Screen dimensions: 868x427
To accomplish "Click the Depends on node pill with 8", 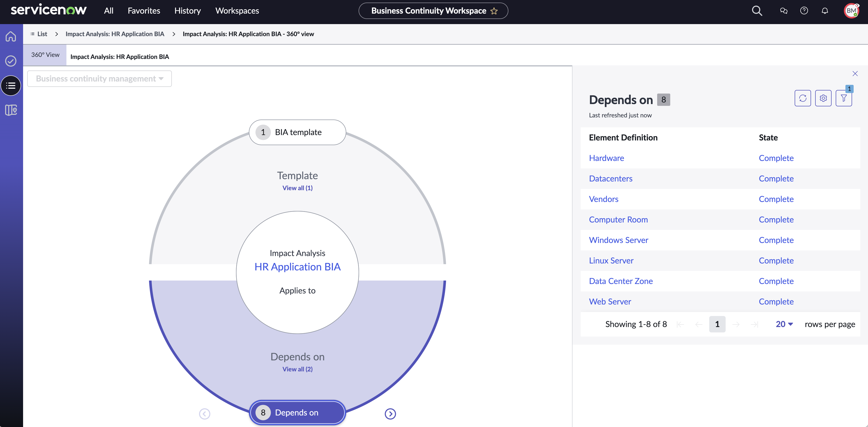I will click(x=298, y=413).
